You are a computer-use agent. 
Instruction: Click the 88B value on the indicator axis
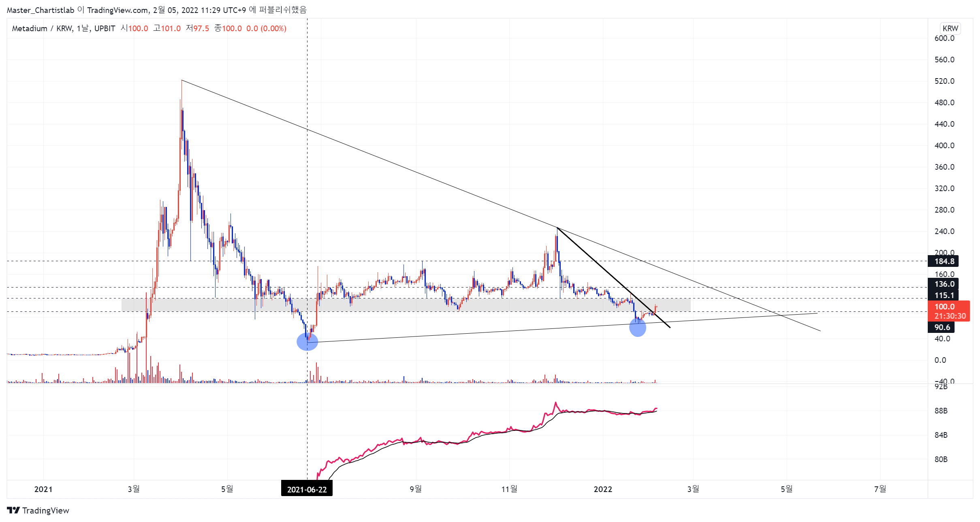(941, 411)
